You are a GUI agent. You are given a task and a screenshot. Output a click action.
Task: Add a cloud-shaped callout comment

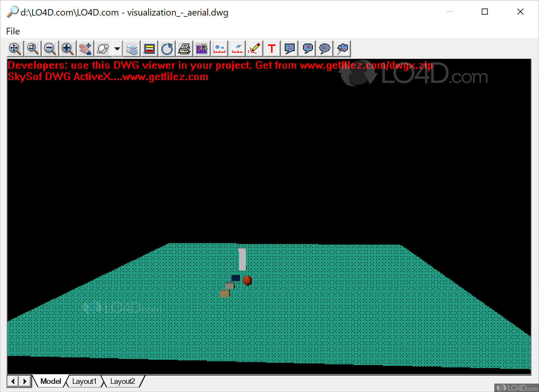click(x=342, y=49)
